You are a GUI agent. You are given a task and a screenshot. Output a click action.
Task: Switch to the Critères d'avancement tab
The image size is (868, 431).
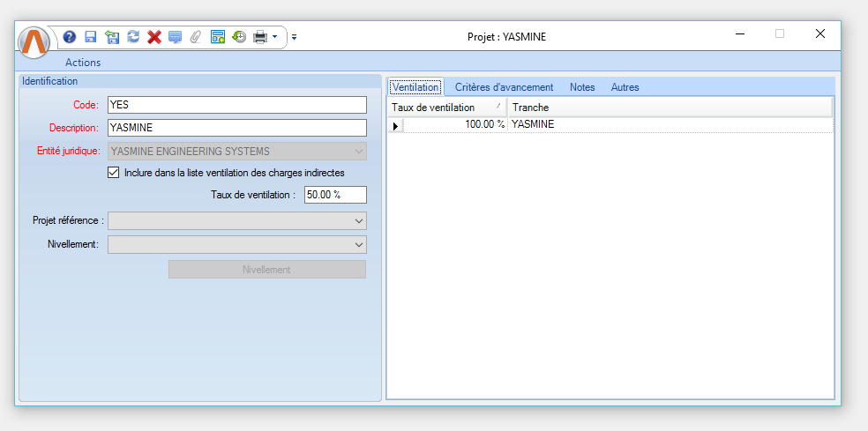point(504,87)
